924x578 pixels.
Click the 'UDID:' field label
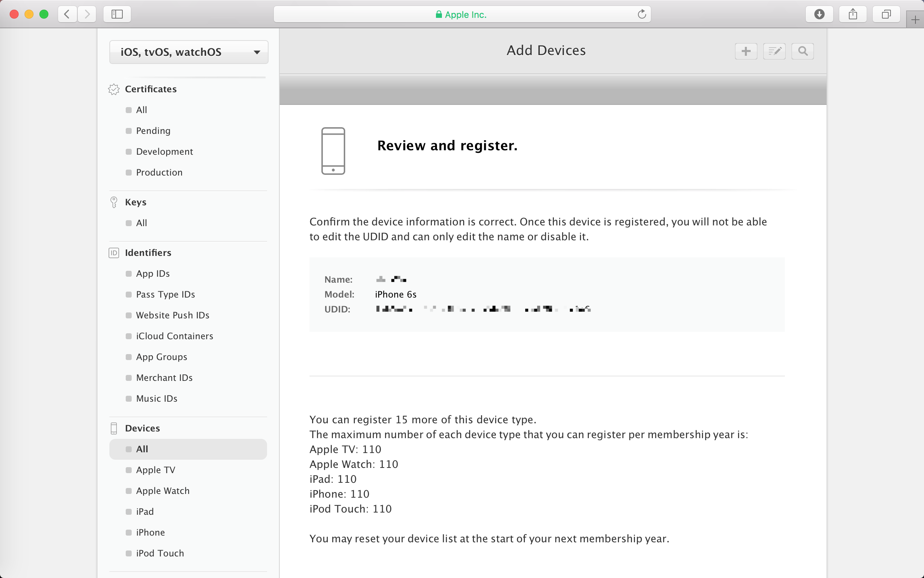click(337, 309)
